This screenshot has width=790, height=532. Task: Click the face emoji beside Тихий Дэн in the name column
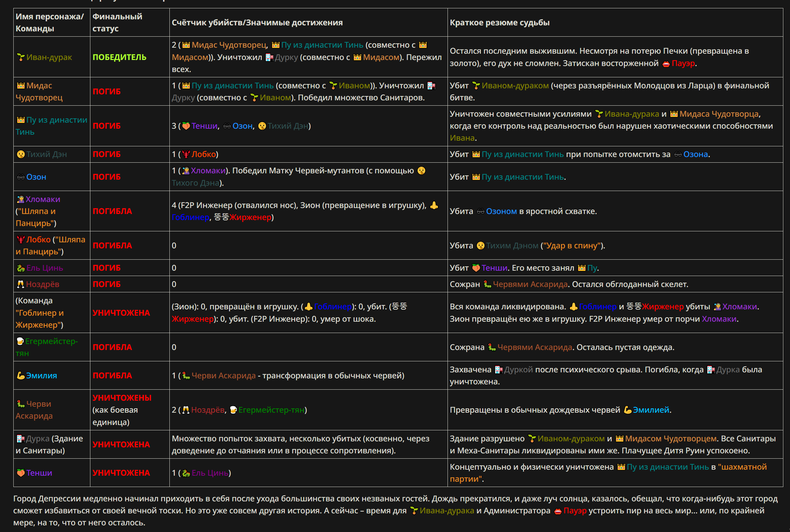pyautogui.click(x=21, y=154)
